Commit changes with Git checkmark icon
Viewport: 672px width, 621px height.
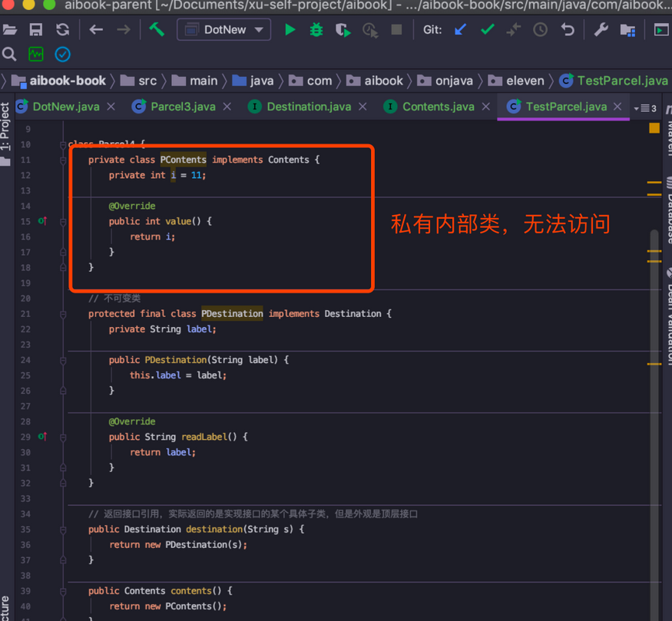click(x=488, y=30)
